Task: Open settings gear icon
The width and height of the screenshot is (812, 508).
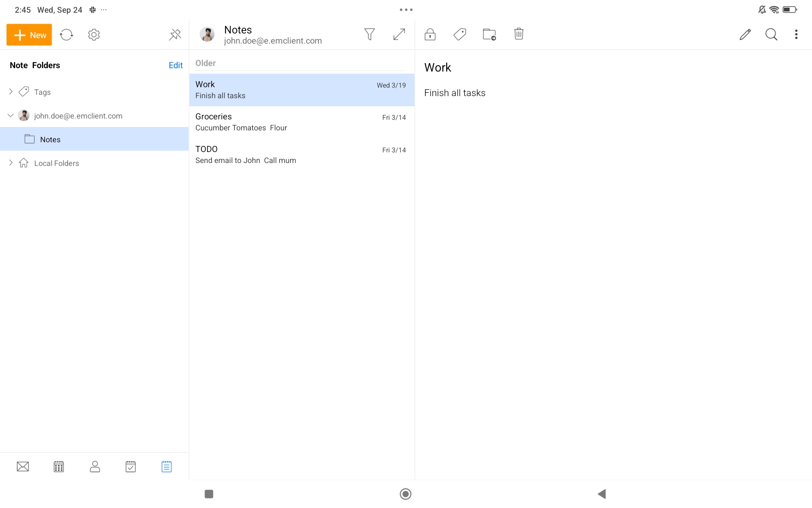Action: 94,35
